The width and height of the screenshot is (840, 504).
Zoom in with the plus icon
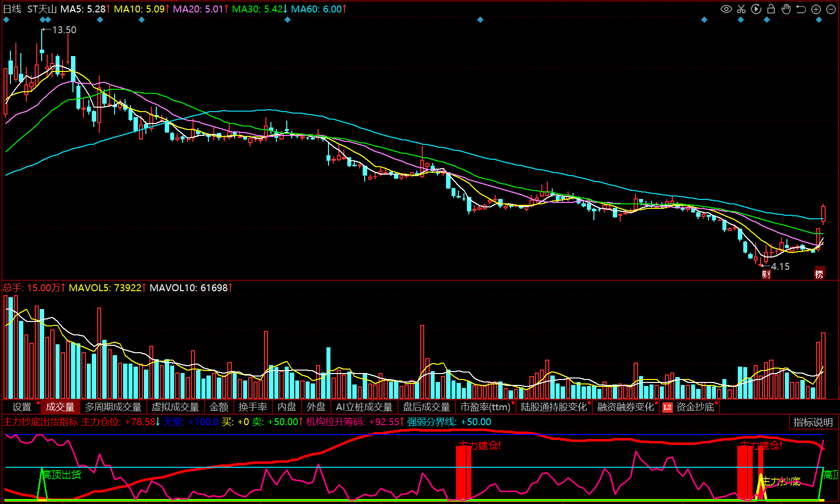816,9
